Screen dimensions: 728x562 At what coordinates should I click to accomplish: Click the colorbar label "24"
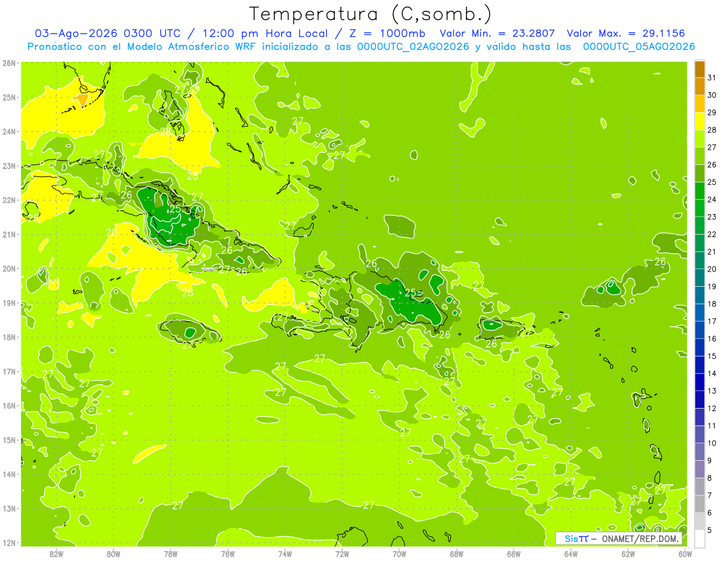pyautogui.click(x=712, y=199)
